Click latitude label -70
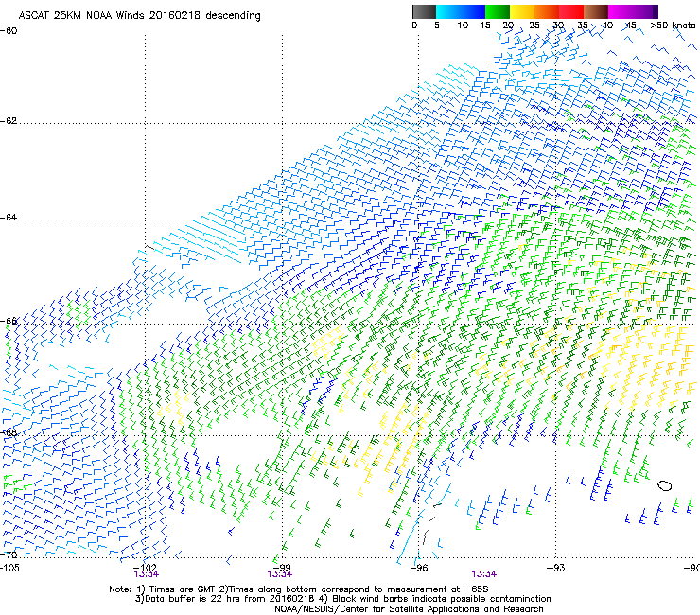 pos(9,555)
